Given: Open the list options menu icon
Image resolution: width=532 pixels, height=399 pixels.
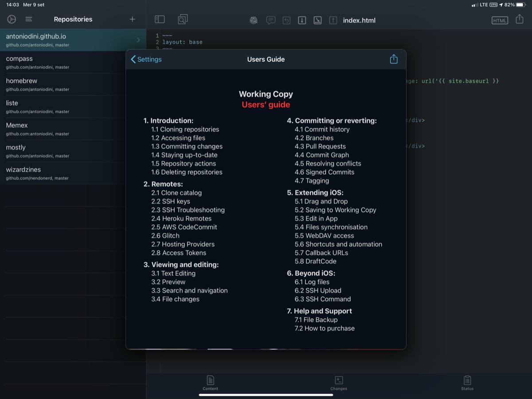Looking at the screenshot, I should 29,19.
